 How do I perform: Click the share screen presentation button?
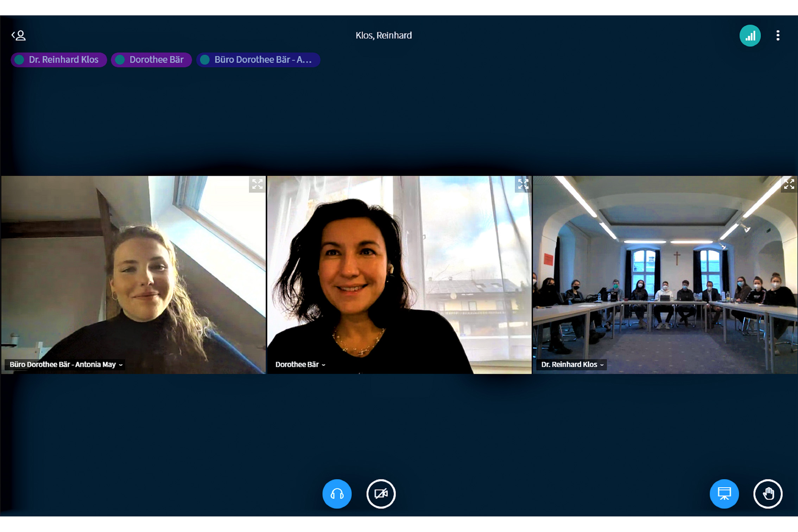click(x=724, y=494)
